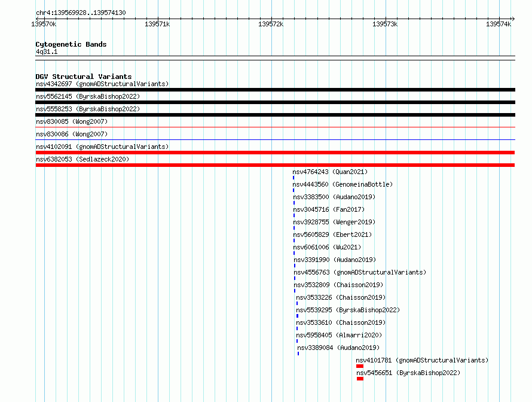
Task: Click the nsv4342697 gnomADStructuralVariants label
Action: coord(102,84)
